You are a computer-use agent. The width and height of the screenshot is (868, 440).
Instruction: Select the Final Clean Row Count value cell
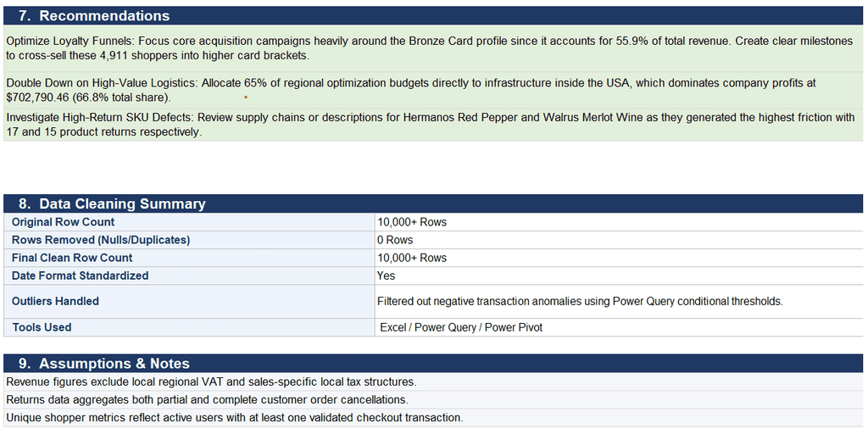tap(619, 258)
